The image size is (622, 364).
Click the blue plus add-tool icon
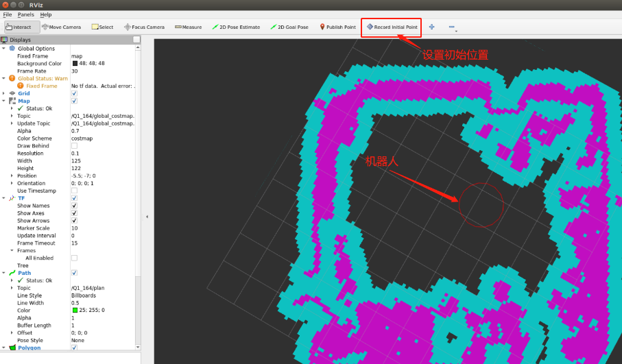(431, 27)
